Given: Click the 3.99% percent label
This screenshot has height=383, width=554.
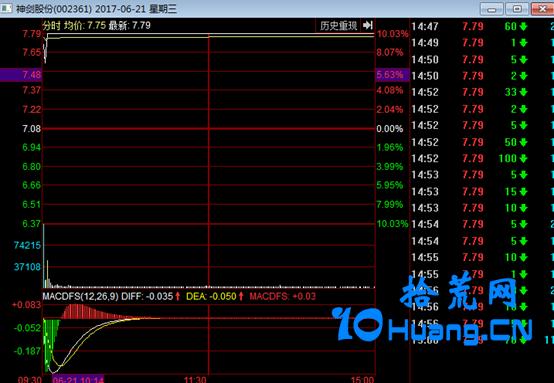Looking at the screenshot, I should [390, 166].
